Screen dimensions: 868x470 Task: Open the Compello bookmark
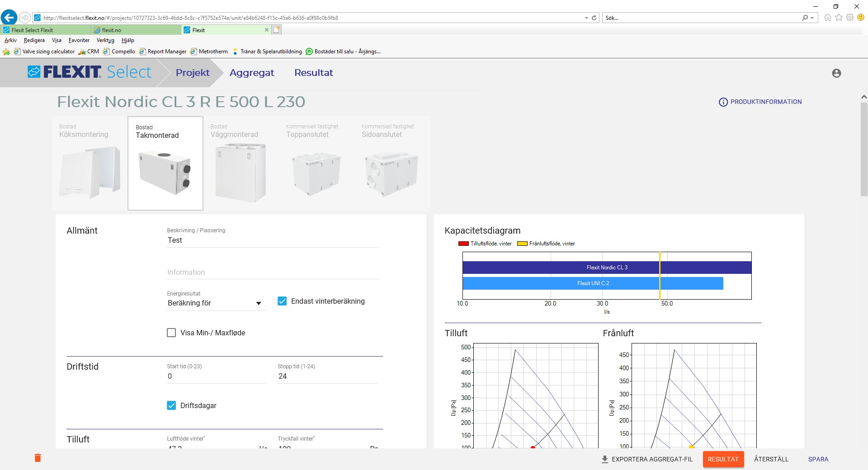[119, 52]
